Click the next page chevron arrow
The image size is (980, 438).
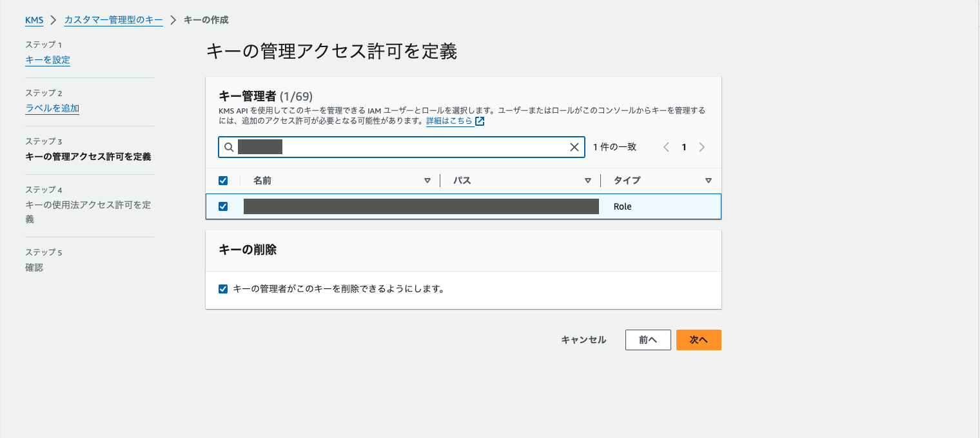(702, 146)
